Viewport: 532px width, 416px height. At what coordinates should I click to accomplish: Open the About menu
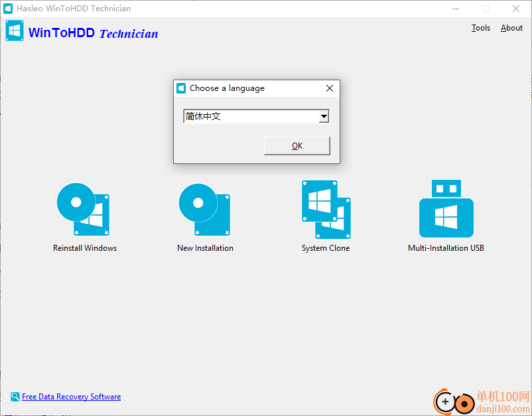[511, 28]
